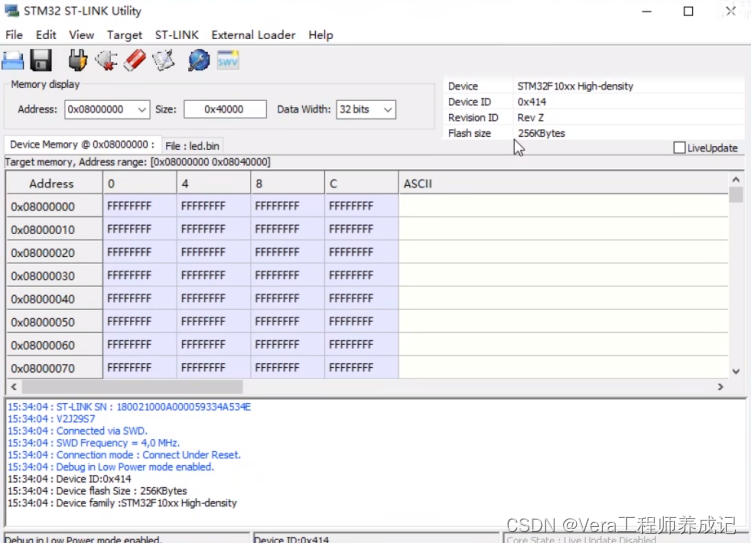Click the Flash size value 256KBytes in info panel
The image size is (752, 544).
[541, 133]
